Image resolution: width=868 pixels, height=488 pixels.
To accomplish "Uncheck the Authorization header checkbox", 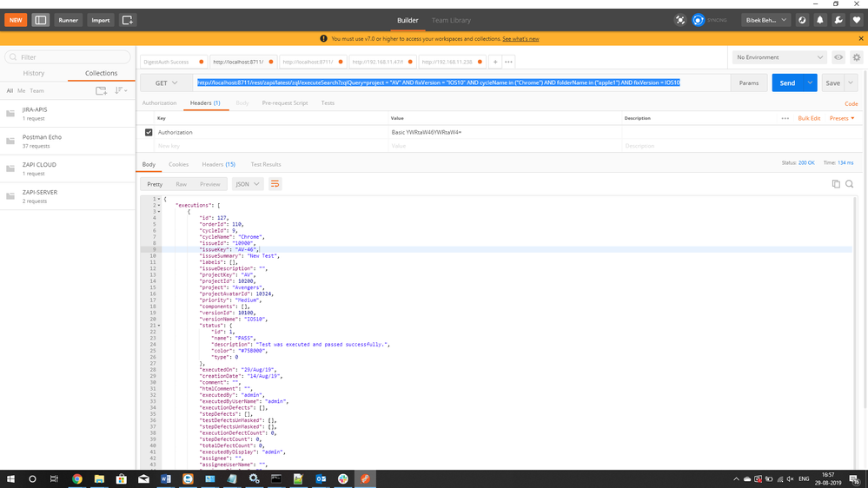I will pyautogui.click(x=149, y=132).
